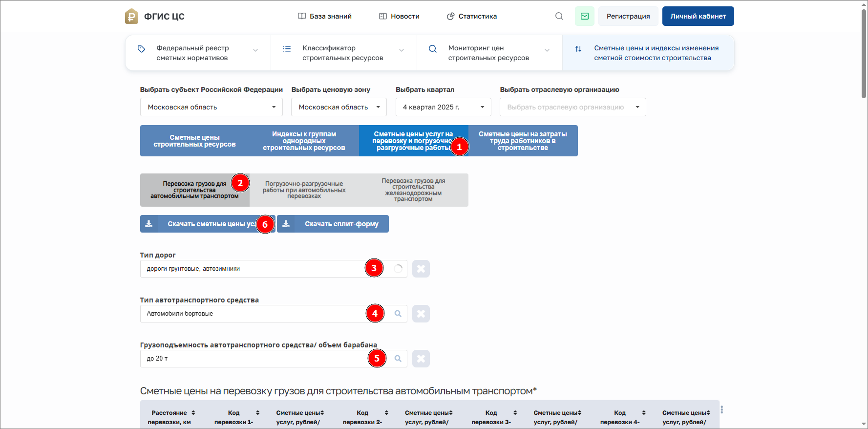Screen dimensions: 868x429
Task: Sort by Код перевозки 3 column arrows
Action: (515, 413)
